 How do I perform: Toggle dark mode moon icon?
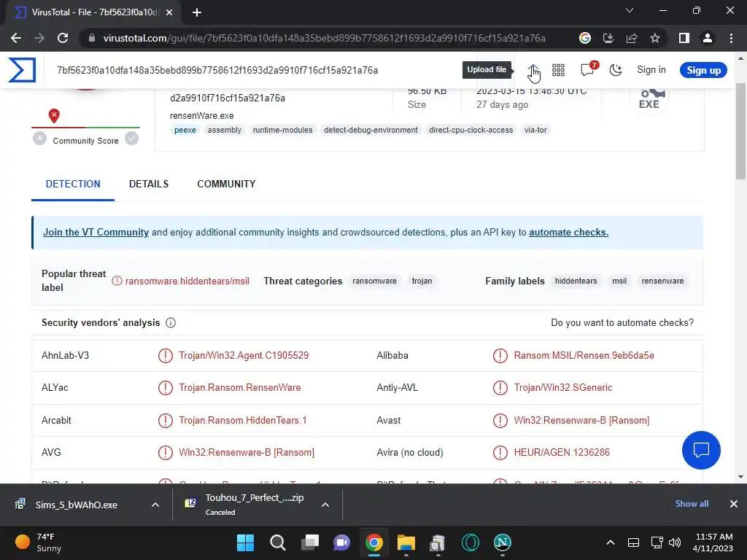click(616, 70)
